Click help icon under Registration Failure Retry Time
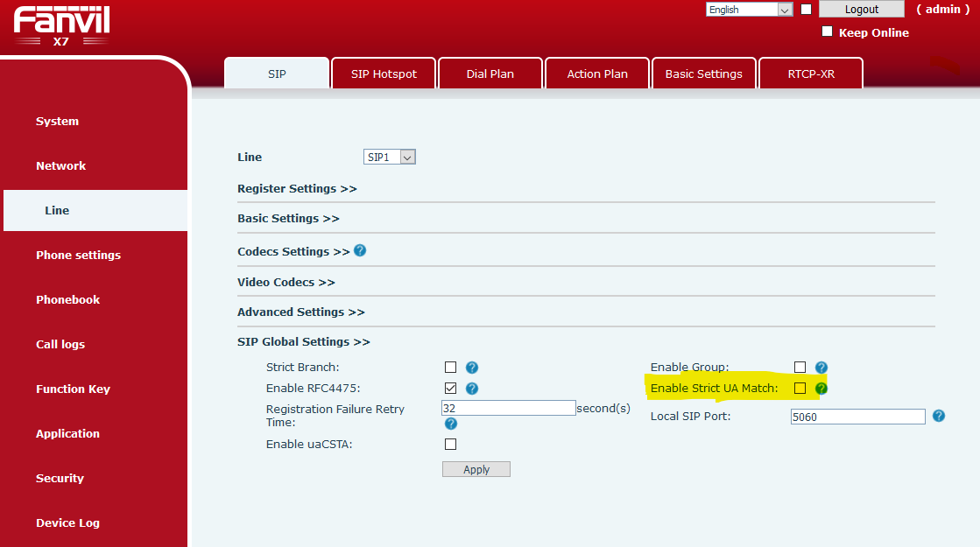Screen dimensions: 980x547 click(451, 424)
